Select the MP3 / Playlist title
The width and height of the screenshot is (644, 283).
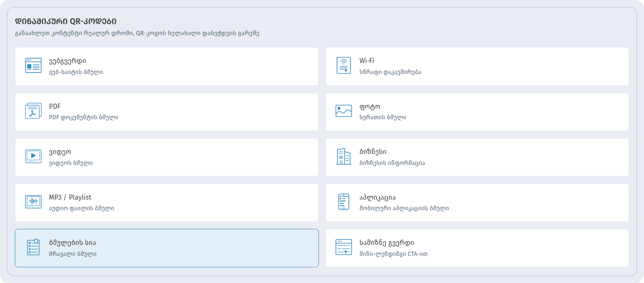[x=70, y=197]
